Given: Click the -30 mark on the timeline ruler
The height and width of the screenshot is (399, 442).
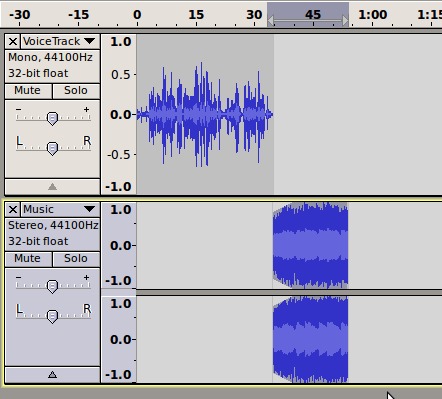Looking at the screenshot, I should 19,15.
